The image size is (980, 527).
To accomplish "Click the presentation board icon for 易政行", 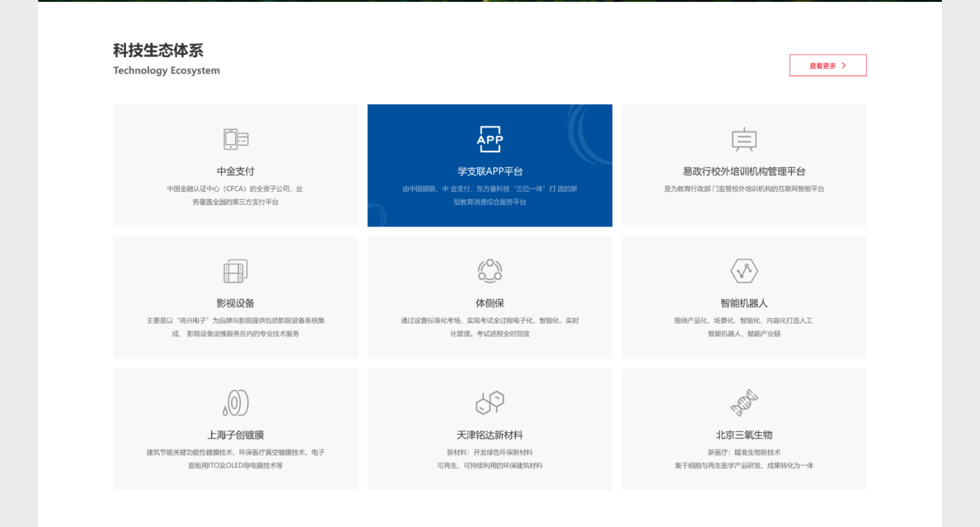I will tap(744, 139).
